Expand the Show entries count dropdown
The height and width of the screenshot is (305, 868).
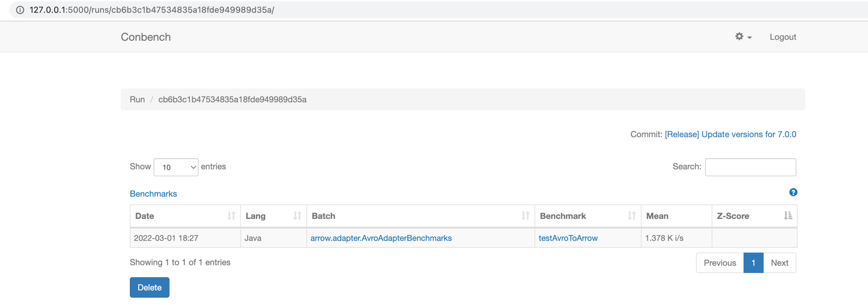click(x=176, y=167)
